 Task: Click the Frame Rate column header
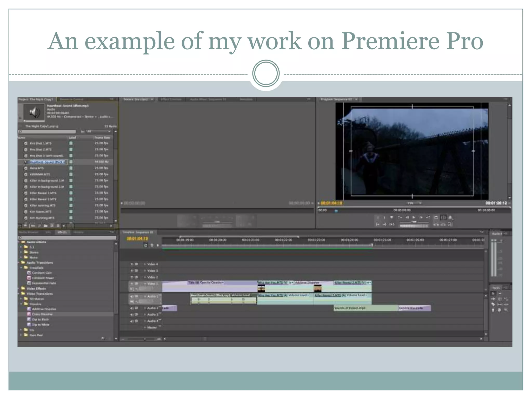[x=103, y=137]
